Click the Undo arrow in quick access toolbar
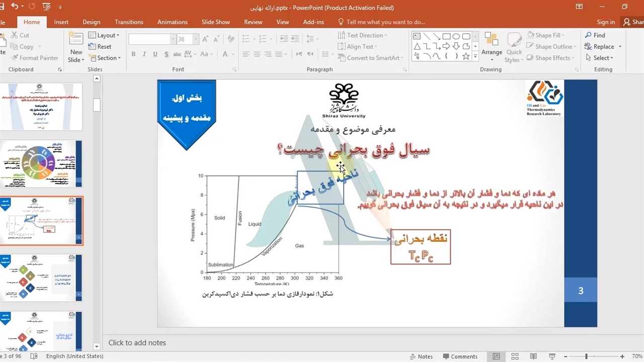The width and height of the screenshot is (644, 362). pyautogui.click(x=14, y=7)
